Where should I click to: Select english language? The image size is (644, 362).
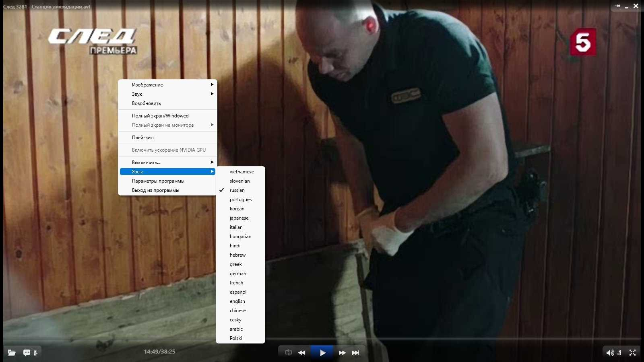click(x=240, y=301)
